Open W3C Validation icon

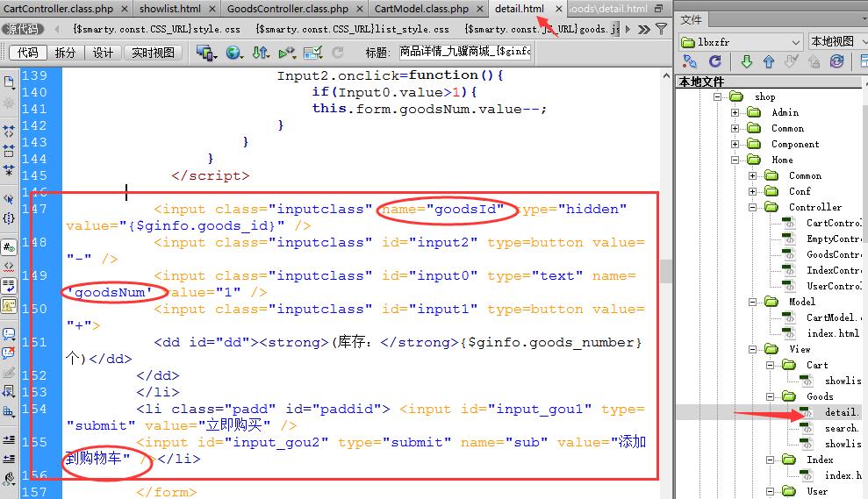click(x=287, y=53)
